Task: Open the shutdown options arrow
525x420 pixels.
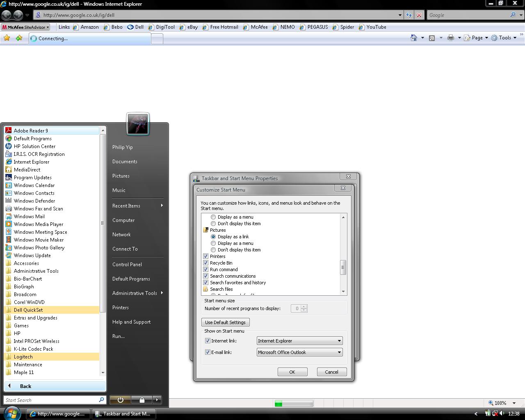Action: click(157, 400)
